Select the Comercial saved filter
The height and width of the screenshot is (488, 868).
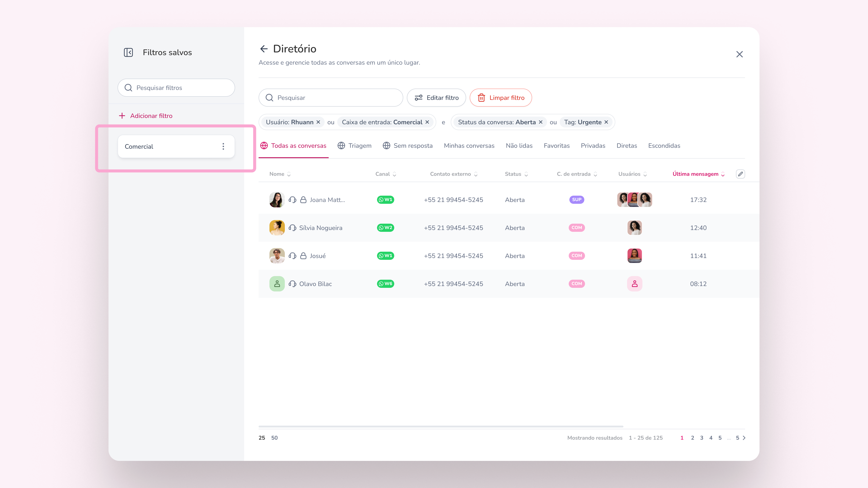176,146
